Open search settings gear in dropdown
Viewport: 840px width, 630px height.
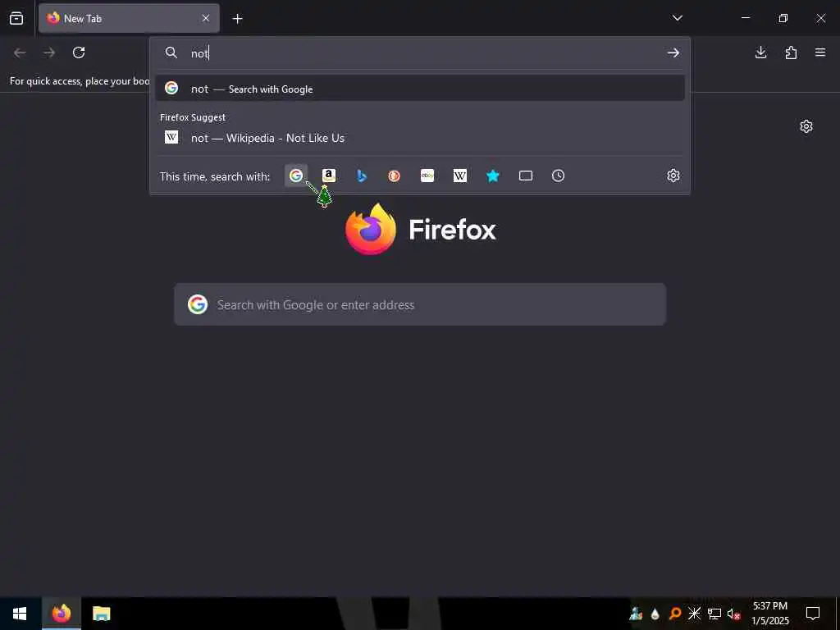pyautogui.click(x=673, y=176)
